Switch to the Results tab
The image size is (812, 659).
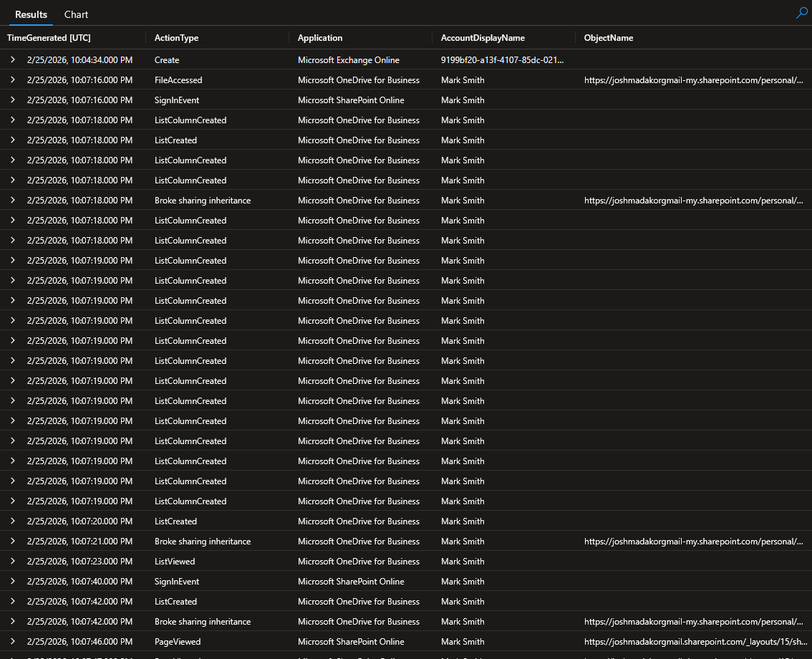(x=31, y=14)
